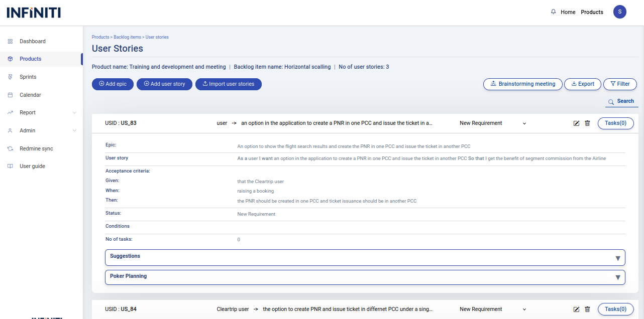Open Dashboard from the sidebar
The height and width of the screenshot is (319, 644).
coord(33,41)
